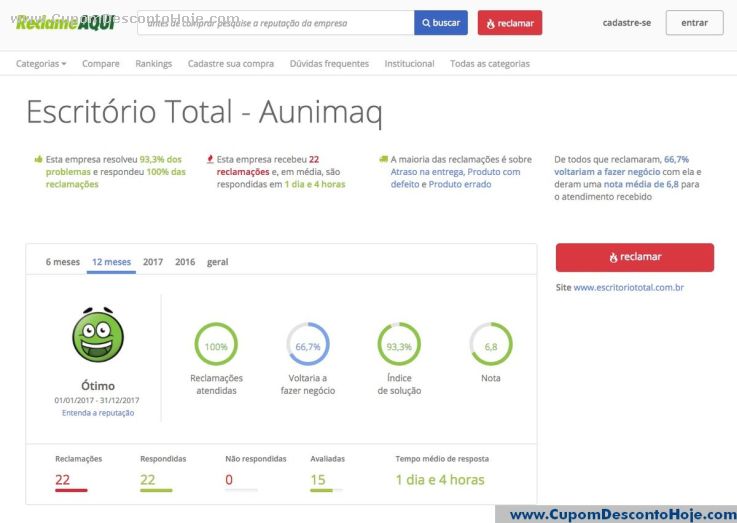The width and height of the screenshot is (737, 523).
Task: Select Cadastre sua compra in navigation
Action: [x=231, y=63]
